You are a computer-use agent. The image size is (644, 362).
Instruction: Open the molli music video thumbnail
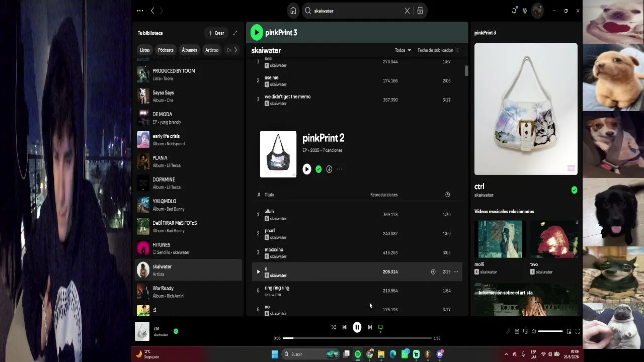pos(500,239)
